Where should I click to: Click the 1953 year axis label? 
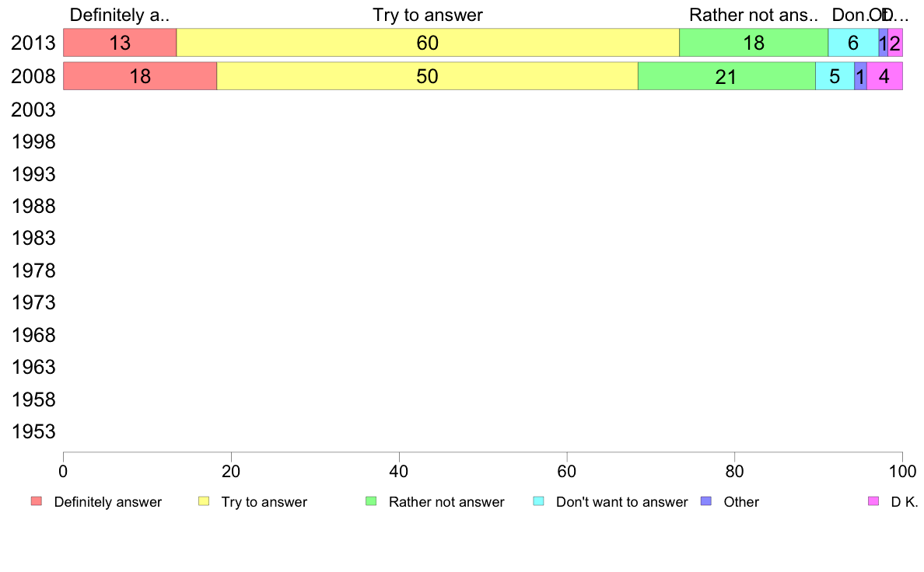[33, 431]
